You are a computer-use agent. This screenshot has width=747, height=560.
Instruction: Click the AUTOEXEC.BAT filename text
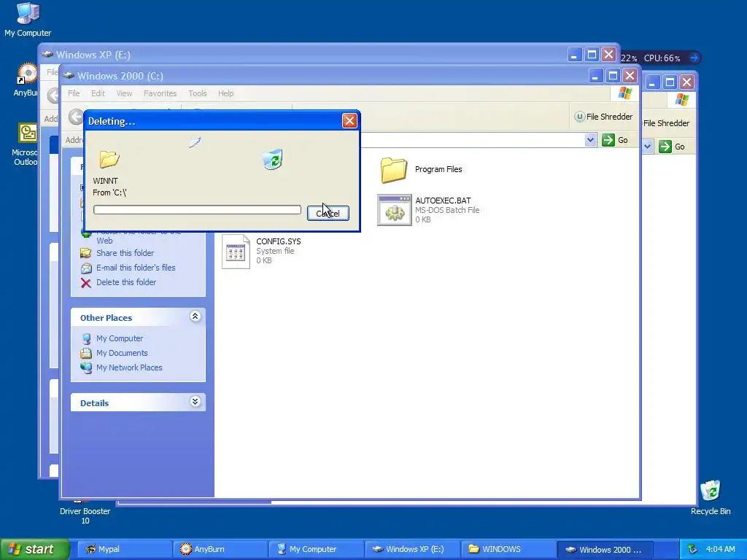(x=443, y=201)
